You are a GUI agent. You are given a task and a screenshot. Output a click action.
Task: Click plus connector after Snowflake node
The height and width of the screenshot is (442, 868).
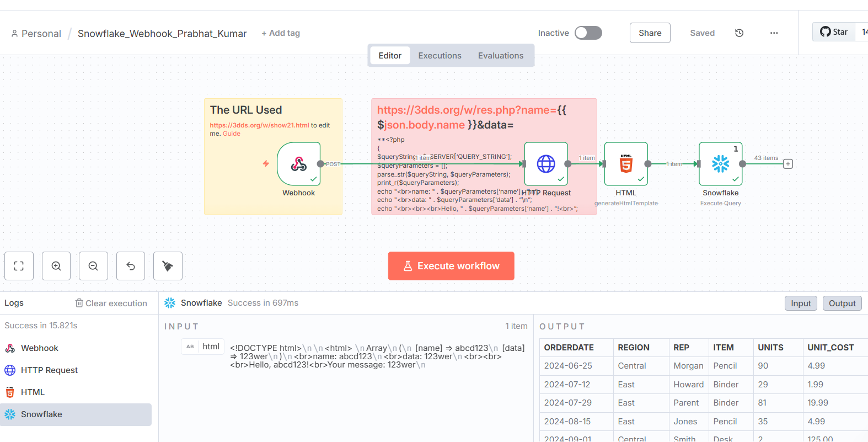788,164
